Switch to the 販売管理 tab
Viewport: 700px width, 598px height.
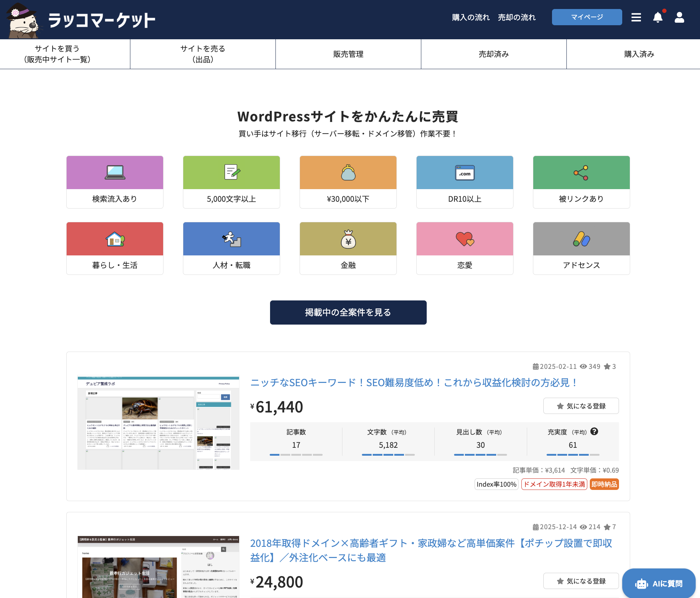point(348,54)
